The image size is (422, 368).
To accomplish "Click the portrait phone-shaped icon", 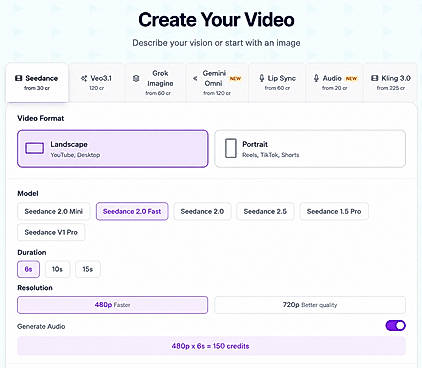I will coord(231,148).
